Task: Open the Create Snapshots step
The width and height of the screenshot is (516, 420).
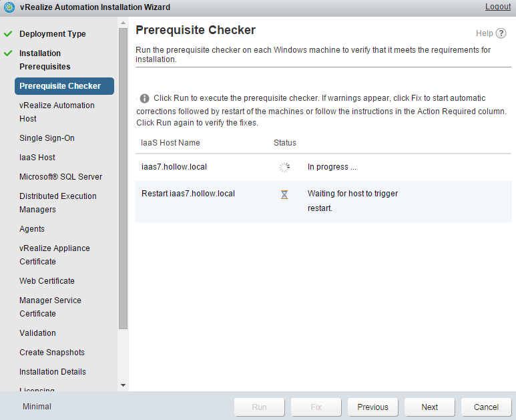Action: click(51, 353)
